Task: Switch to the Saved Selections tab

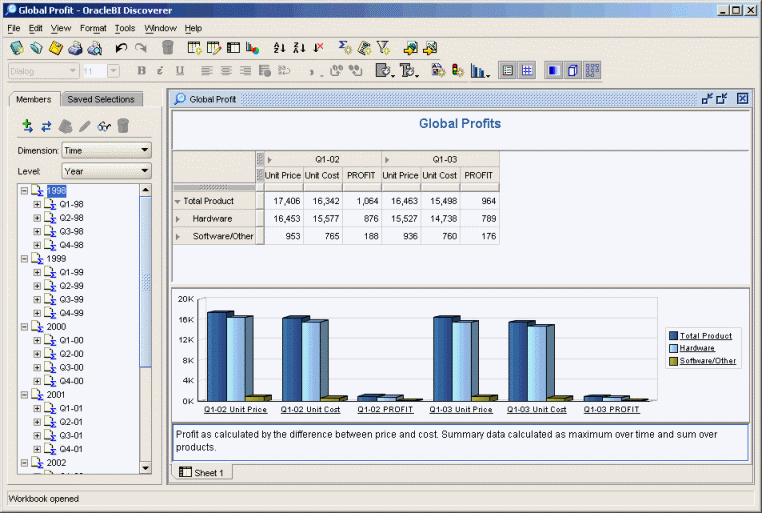Action: [x=101, y=99]
